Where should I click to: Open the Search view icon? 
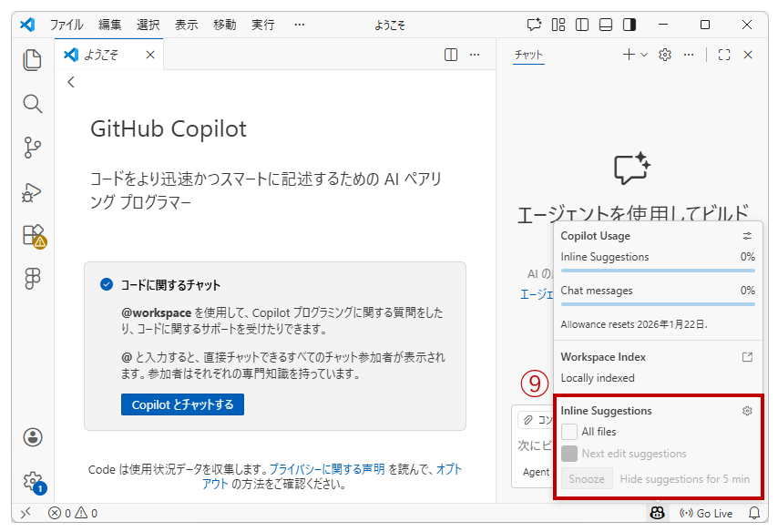[33, 103]
